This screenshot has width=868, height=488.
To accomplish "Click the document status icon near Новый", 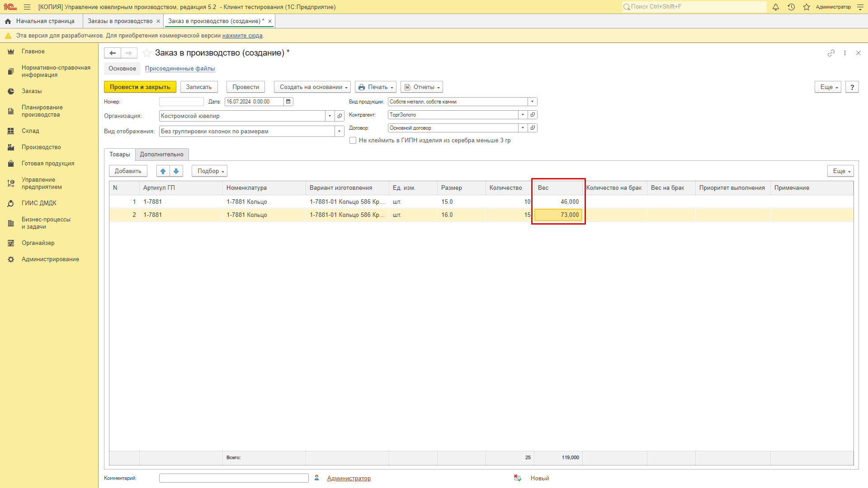I will click(x=518, y=478).
